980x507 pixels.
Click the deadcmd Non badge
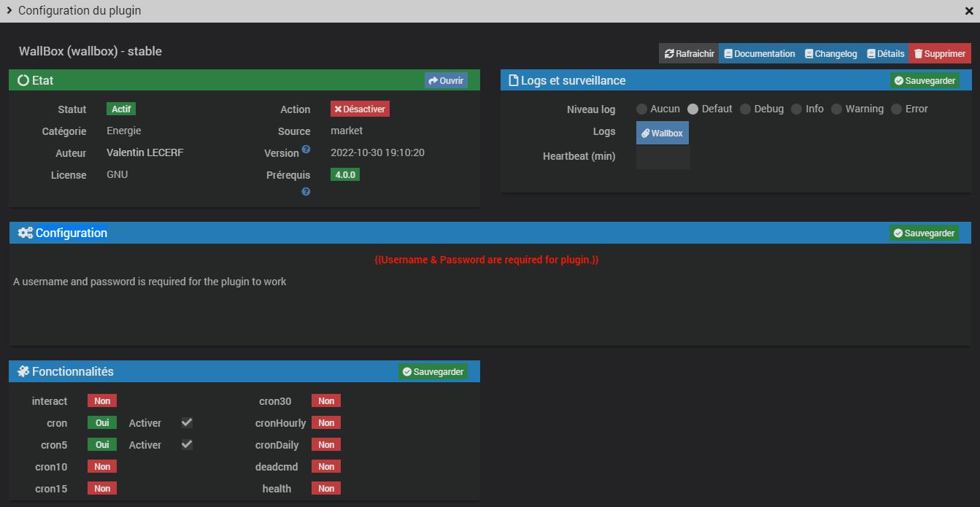pyautogui.click(x=326, y=466)
